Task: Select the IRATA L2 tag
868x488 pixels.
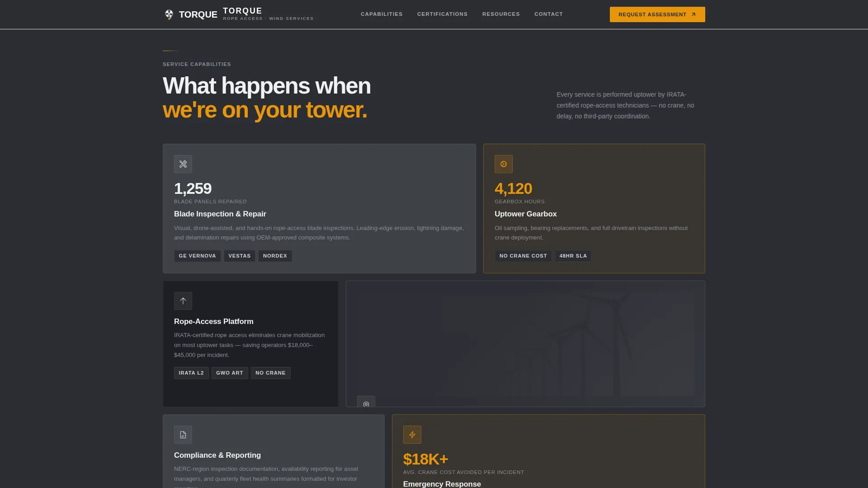Action: [x=191, y=373]
